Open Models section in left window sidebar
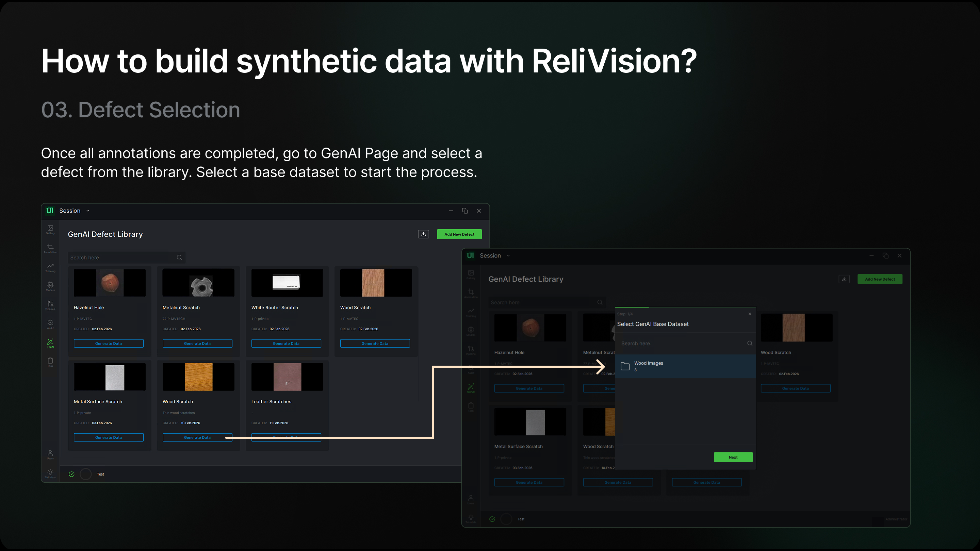The image size is (980, 551). 50,286
